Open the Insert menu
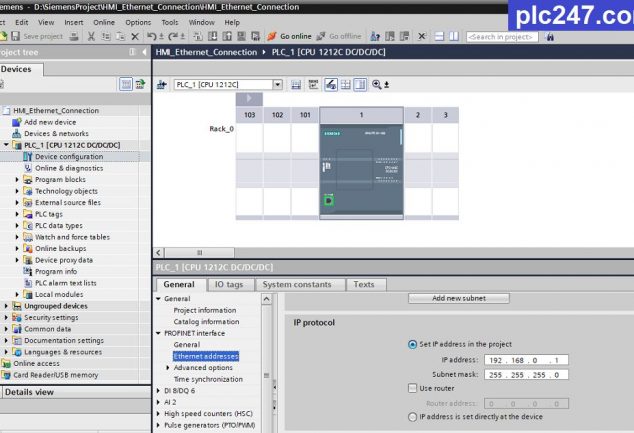This screenshot has width=634, height=433. point(74,22)
